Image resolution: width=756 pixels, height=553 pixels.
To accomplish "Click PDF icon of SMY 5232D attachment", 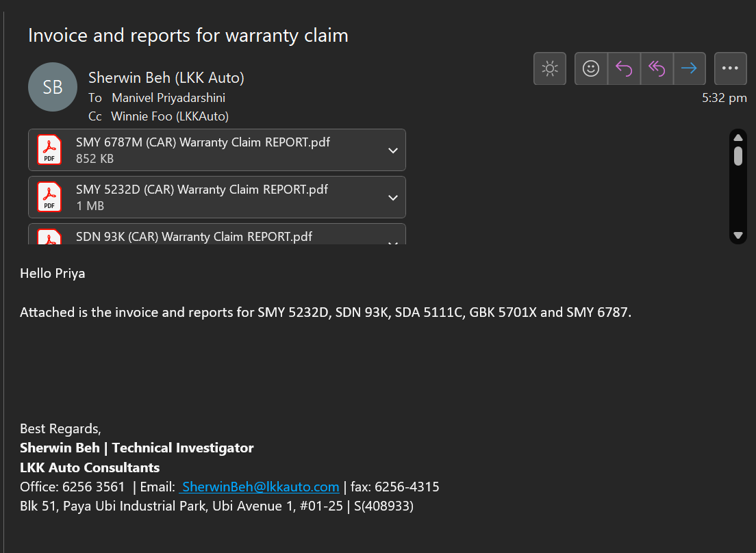I will 49,197.
